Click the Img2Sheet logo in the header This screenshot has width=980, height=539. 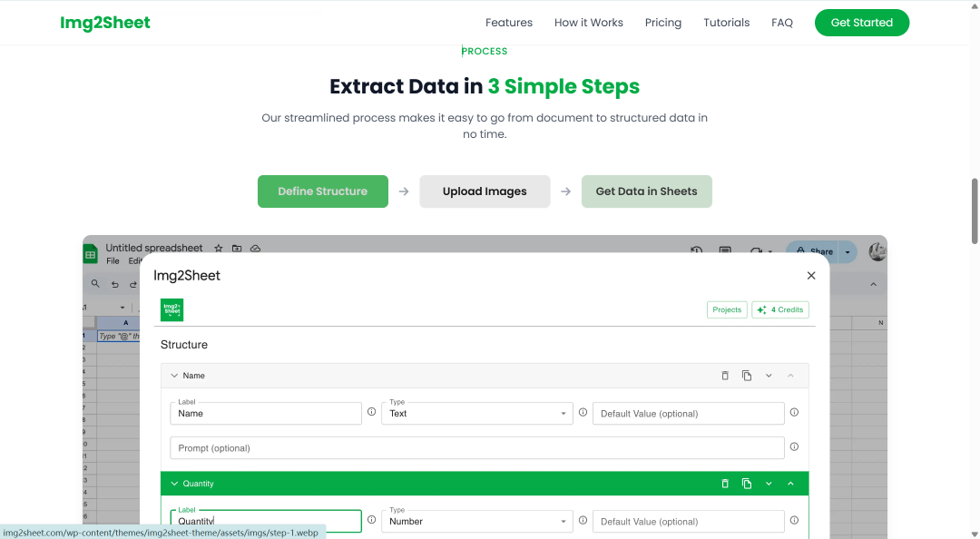click(x=105, y=23)
